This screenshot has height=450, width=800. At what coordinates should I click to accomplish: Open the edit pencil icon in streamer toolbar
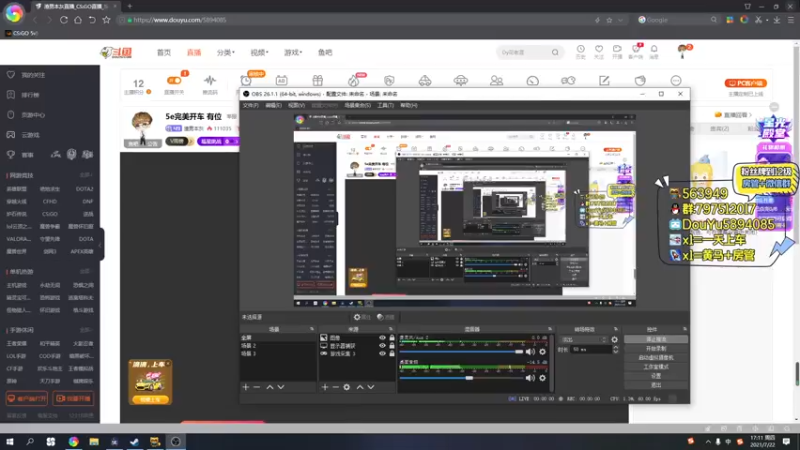point(604,81)
